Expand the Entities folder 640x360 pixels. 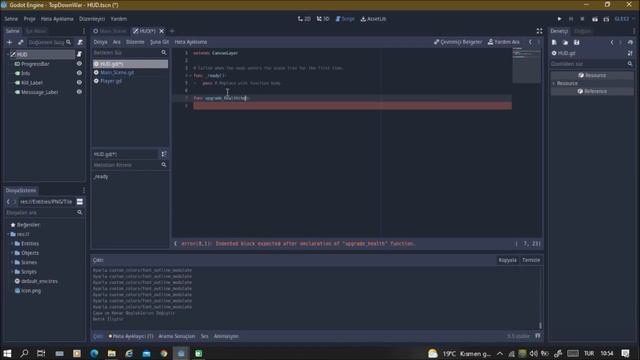(12, 243)
